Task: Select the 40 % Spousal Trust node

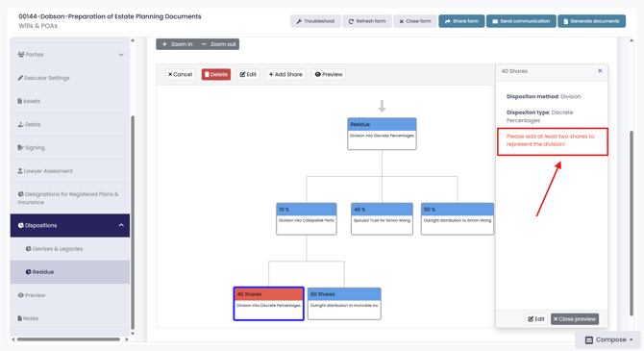Action: [382, 218]
